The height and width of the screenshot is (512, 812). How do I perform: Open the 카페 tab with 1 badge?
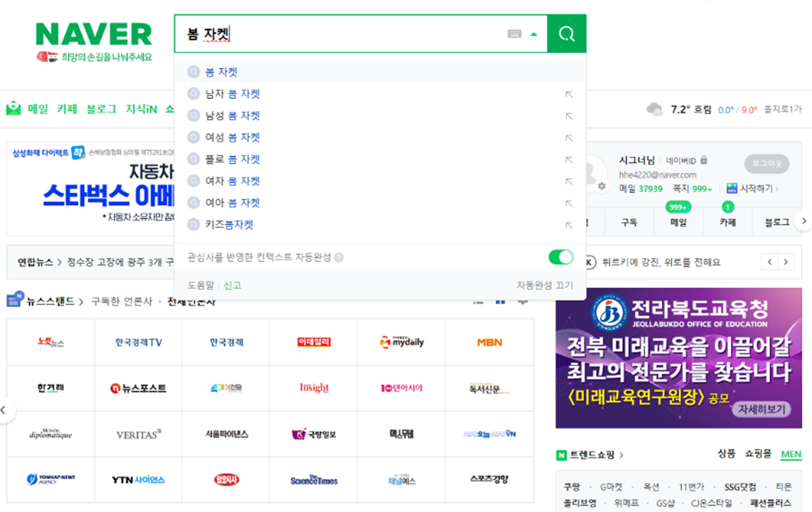click(727, 222)
